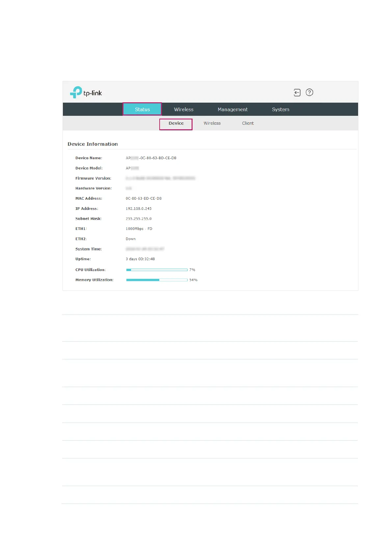Viewport: 392px width, 554px height.
Task: Click the ETH2 Down status value
Action: pos(131,239)
